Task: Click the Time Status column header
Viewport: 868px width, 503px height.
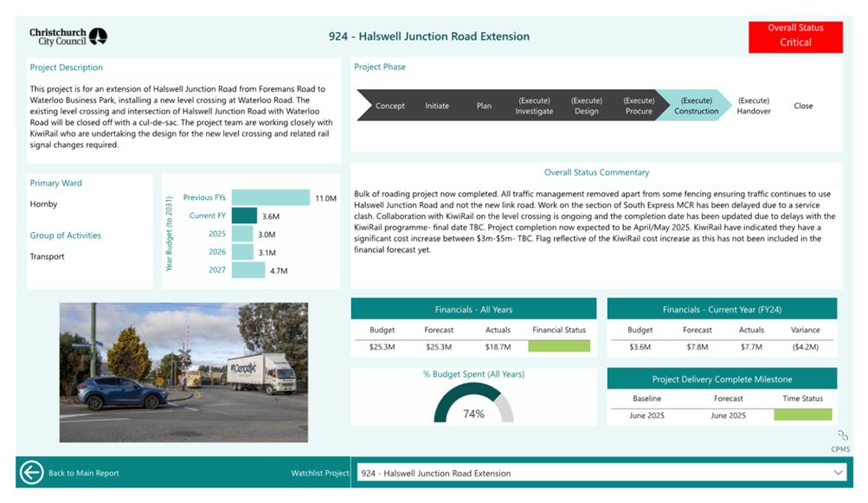Action: [803, 398]
